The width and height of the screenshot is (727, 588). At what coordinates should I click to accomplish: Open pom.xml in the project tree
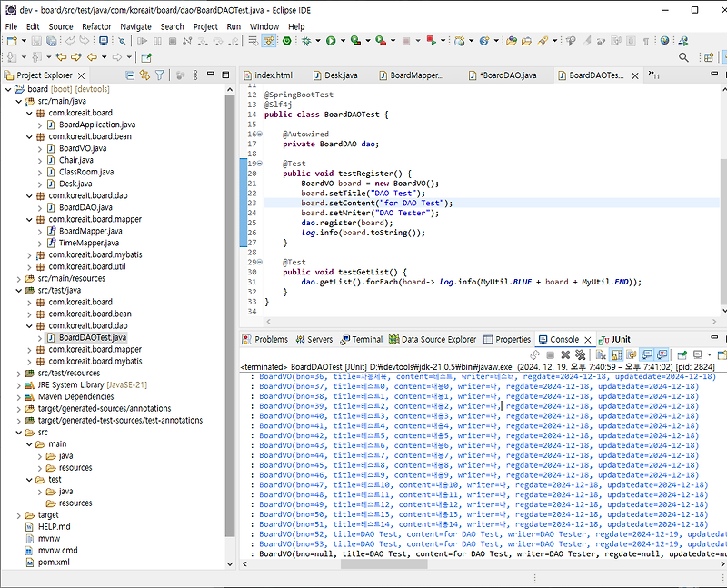[x=53, y=563]
